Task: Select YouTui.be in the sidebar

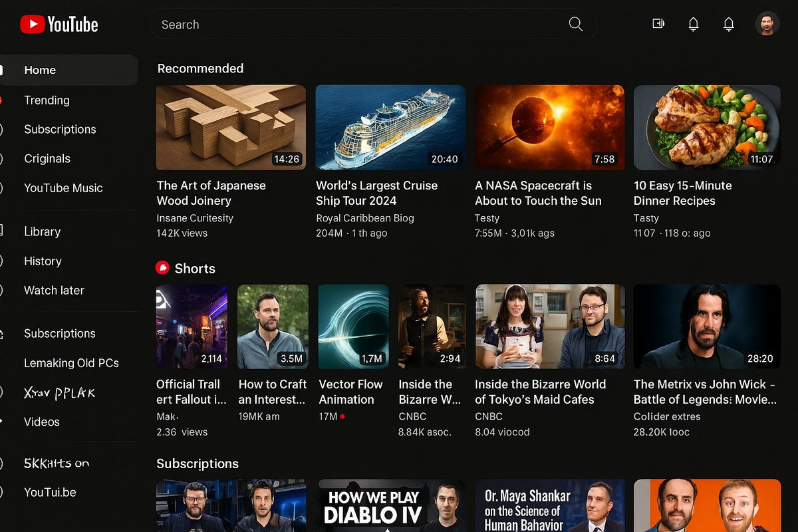Action: click(x=50, y=492)
